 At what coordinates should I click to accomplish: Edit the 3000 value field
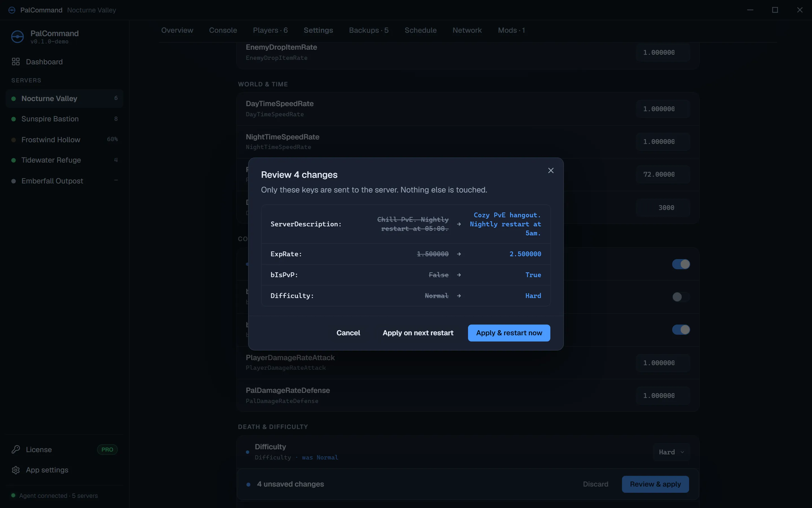(x=663, y=208)
